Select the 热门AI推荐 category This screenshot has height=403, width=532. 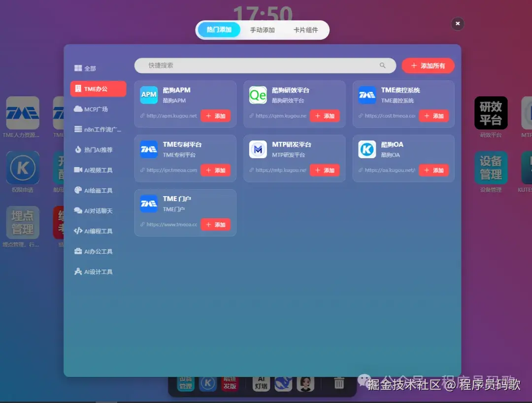coord(98,150)
